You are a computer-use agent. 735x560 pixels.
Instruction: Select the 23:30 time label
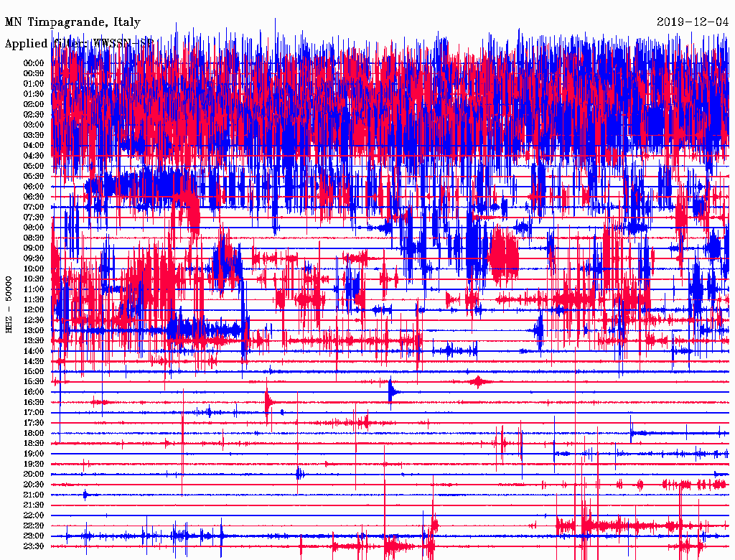coord(34,546)
